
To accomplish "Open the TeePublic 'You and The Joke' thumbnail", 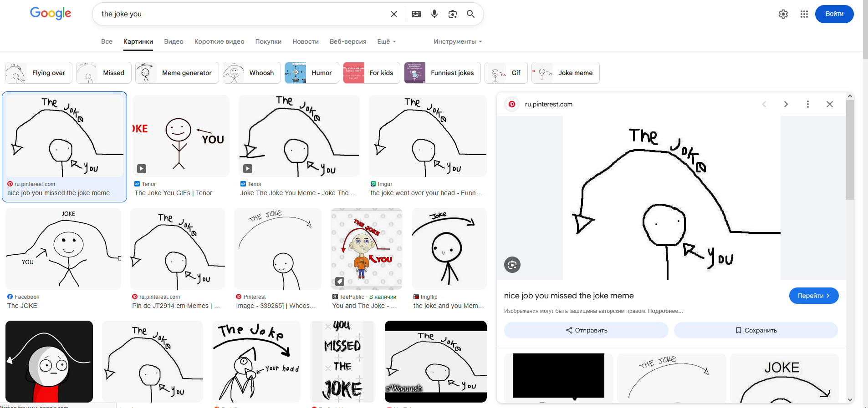I will click(x=367, y=249).
